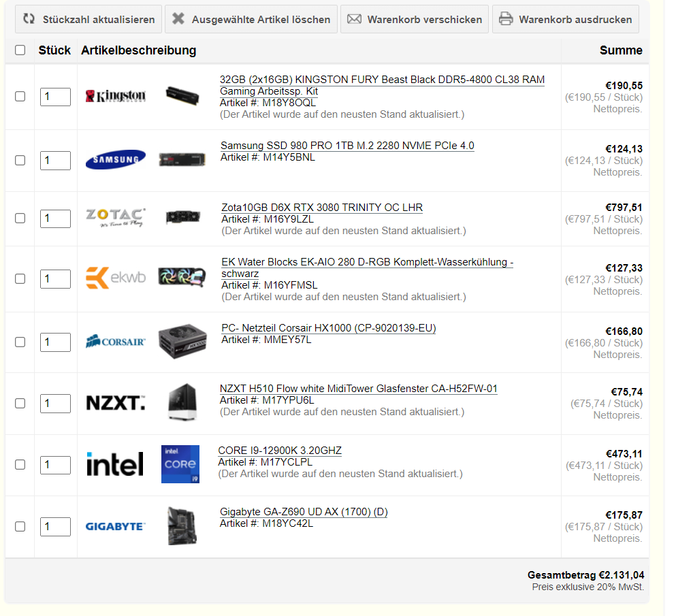Screen dimensions: 676x616
Task: Click the Gigabyte brand logo
Action: click(116, 526)
